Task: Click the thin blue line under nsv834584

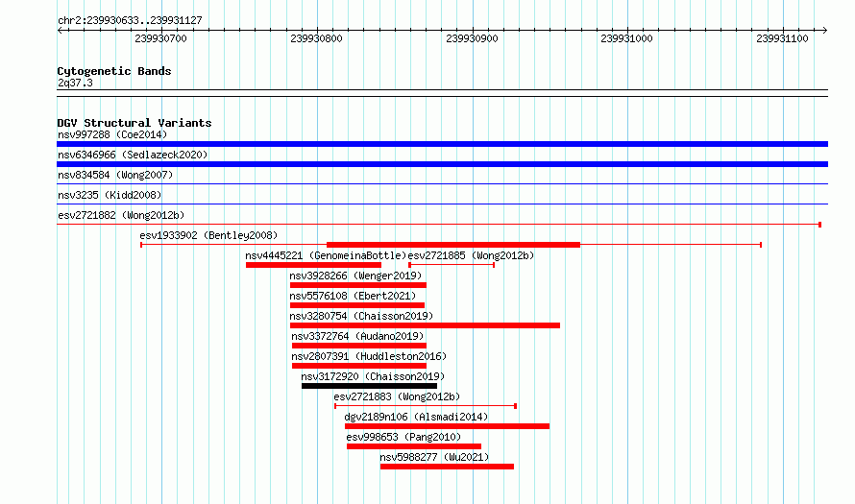Action: (x=442, y=184)
